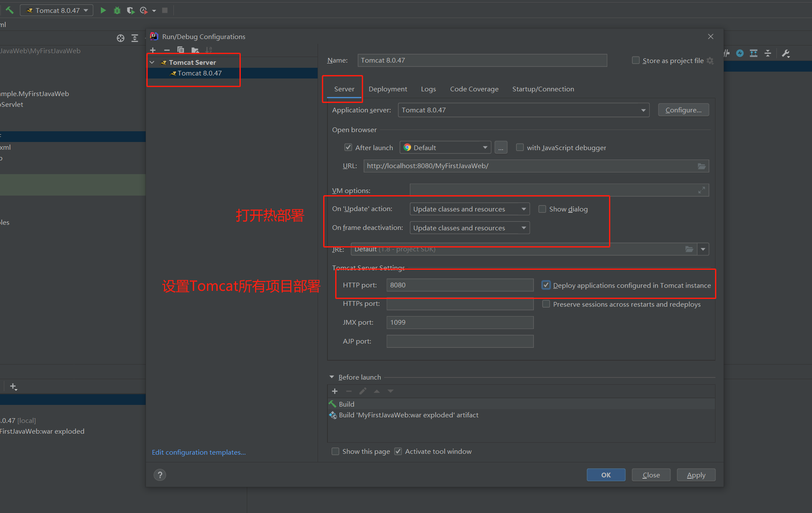
Task: Click the wrench settings icon in right toolbar
Action: click(x=786, y=53)
